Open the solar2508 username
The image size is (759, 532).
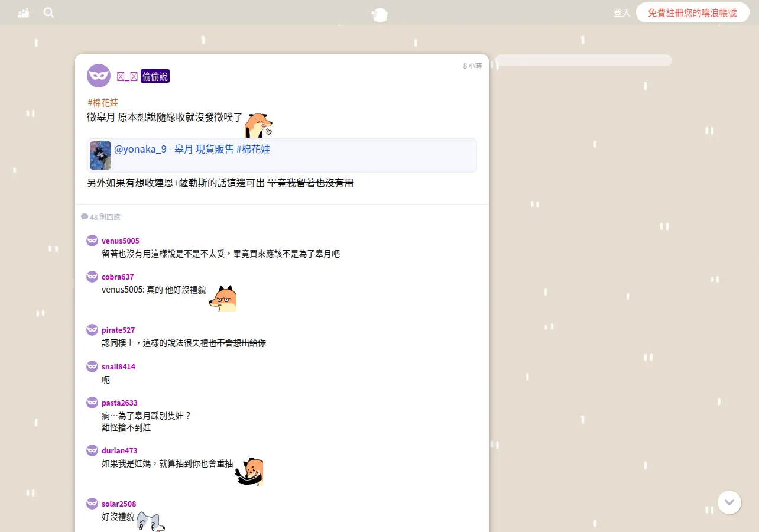point(119,504)
